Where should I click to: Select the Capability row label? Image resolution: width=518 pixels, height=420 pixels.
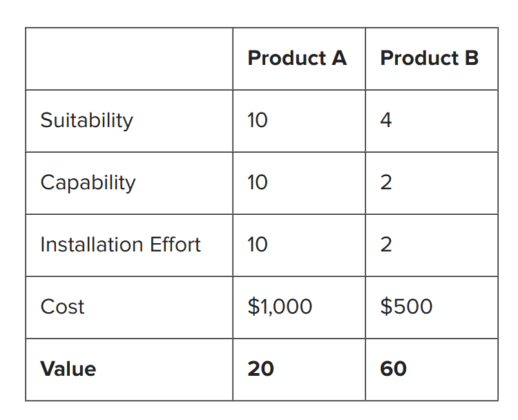[x=88, y=182]
